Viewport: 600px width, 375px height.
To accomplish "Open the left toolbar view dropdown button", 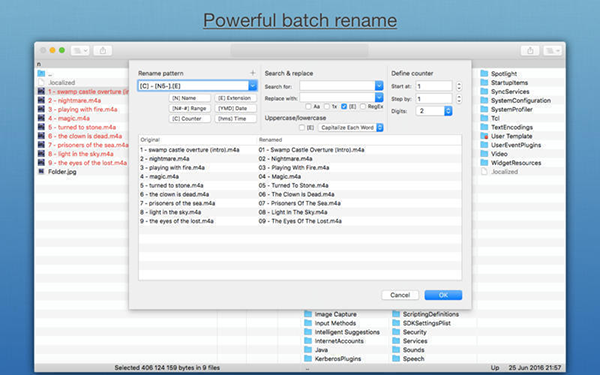I will [80, 51].
